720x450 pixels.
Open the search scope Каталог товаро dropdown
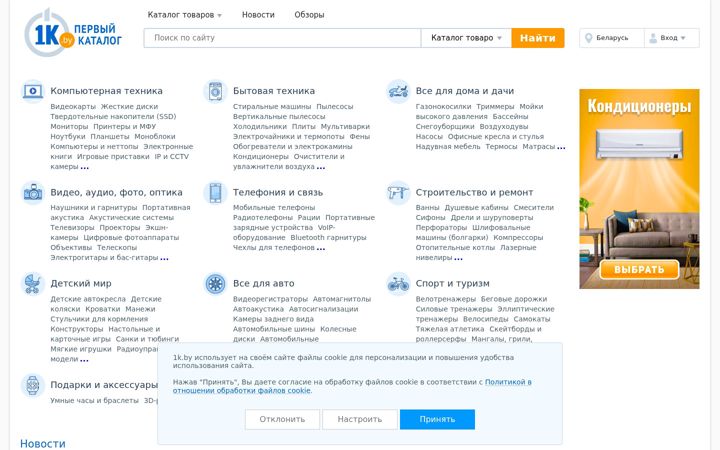(466, 38)
